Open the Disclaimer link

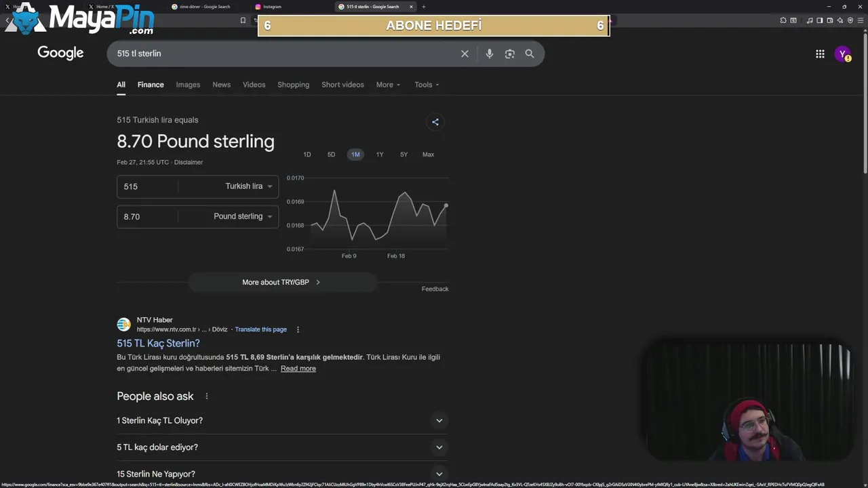click(189, 163)
